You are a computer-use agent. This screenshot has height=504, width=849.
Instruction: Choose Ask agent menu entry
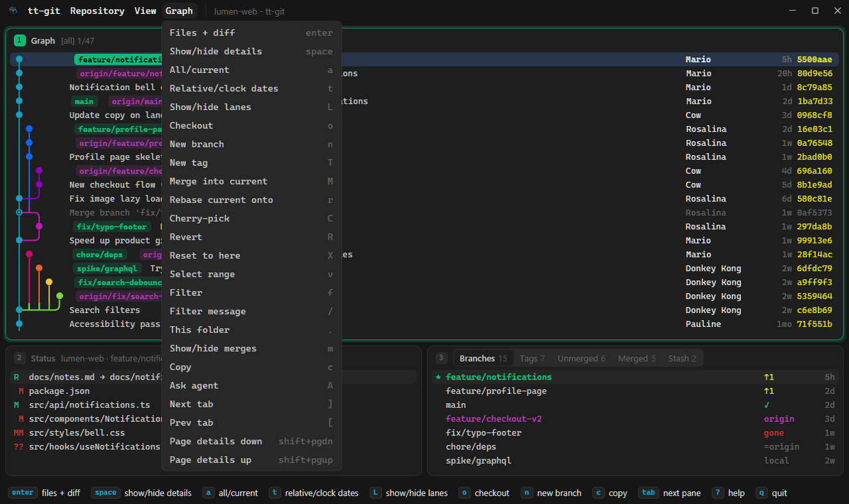click(251, 385)
